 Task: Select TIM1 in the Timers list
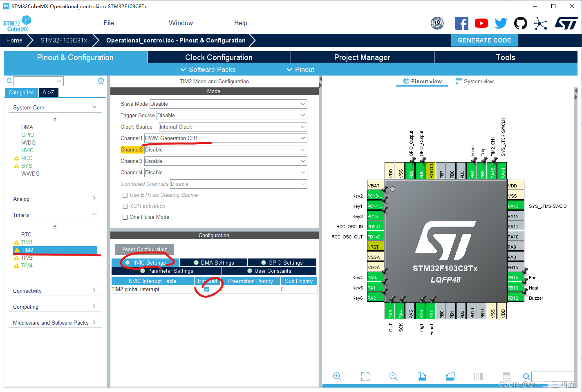pos(27,242)
